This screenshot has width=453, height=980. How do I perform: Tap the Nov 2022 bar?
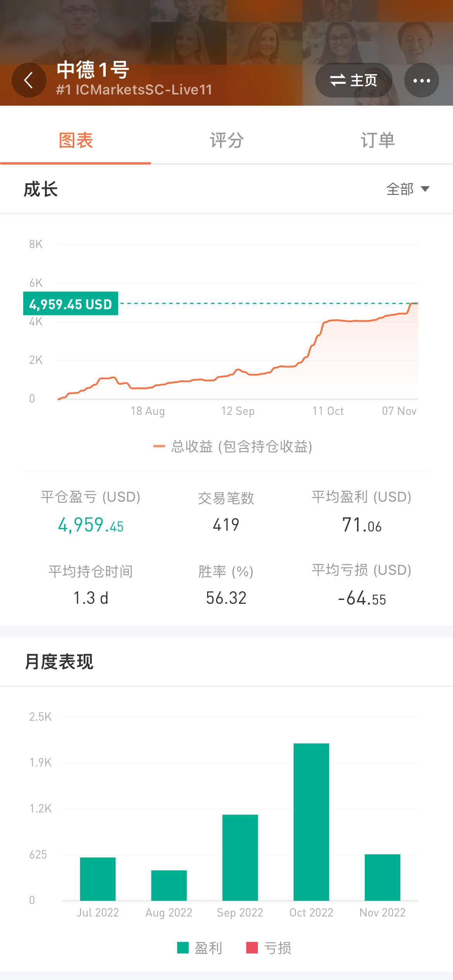(383, 877)
